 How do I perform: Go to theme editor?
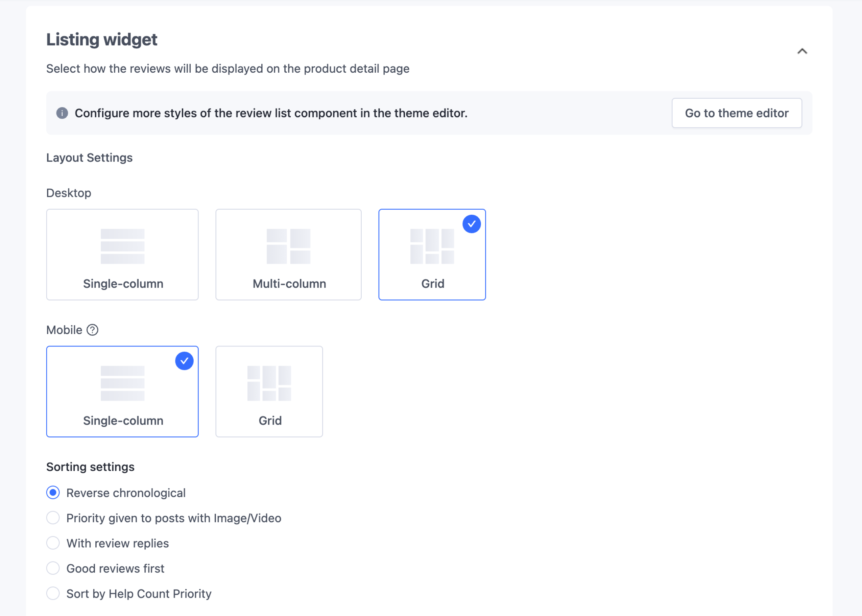(737, 113)
